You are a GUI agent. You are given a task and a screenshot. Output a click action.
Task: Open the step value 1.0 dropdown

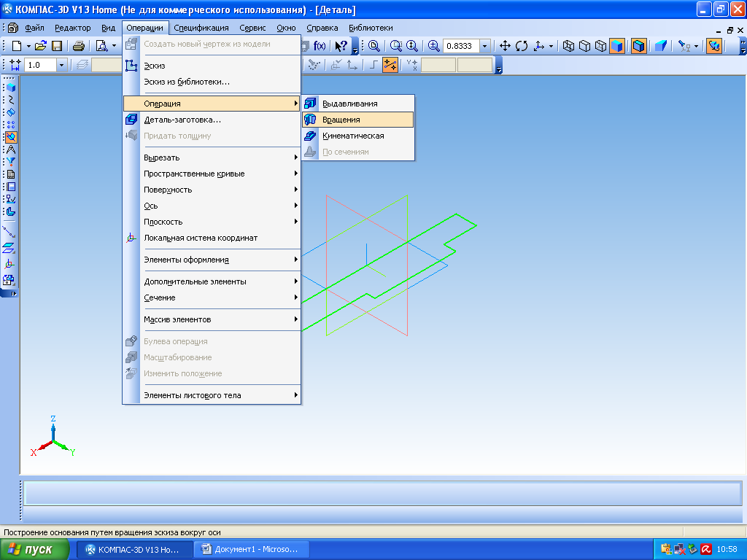61,65
